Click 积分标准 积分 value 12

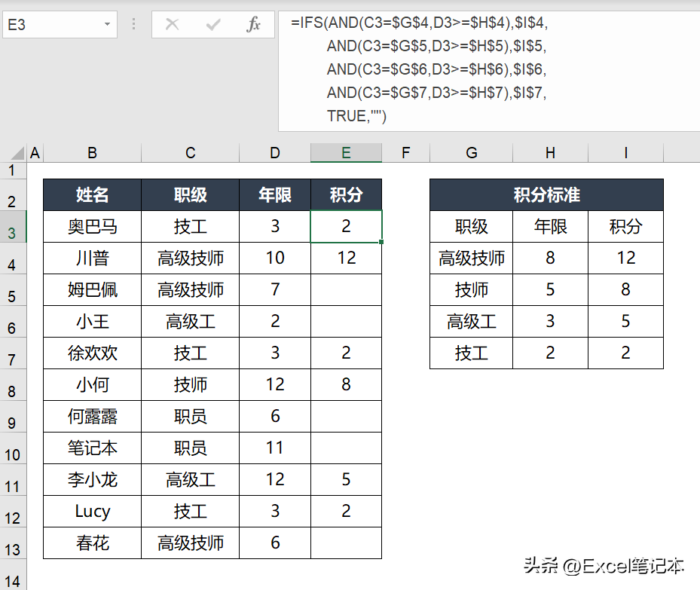pyautogui.click(x=625, y=258)
